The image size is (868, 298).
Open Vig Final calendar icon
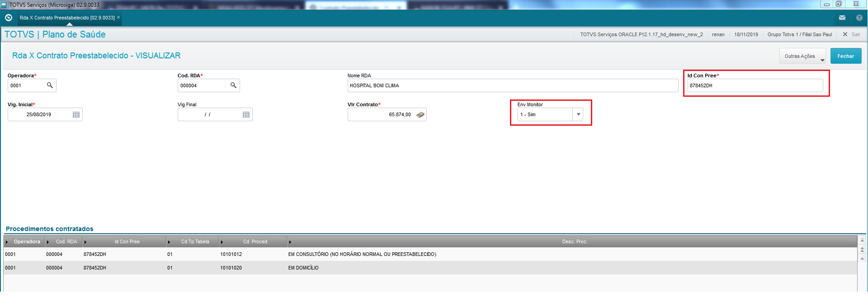(246, 114)
